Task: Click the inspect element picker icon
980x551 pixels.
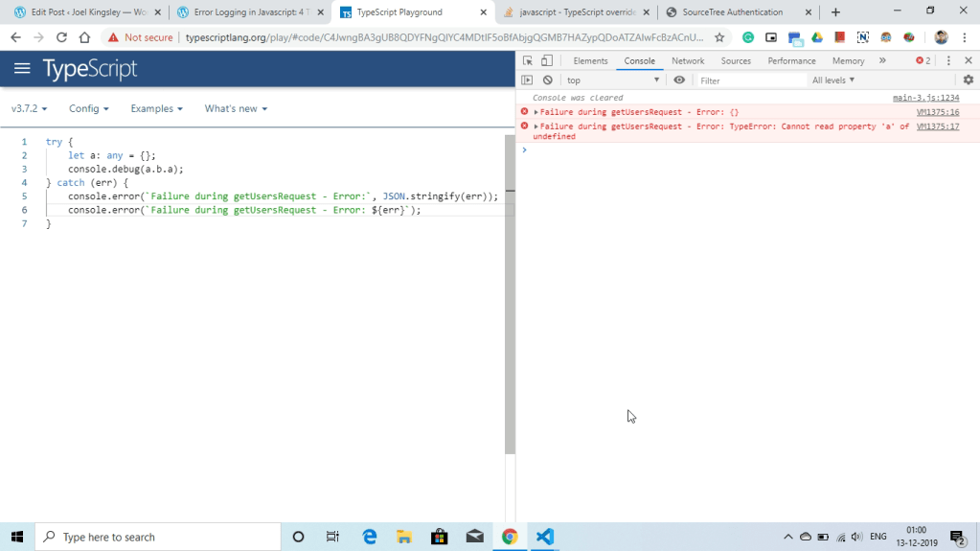Action: (528, 60)
